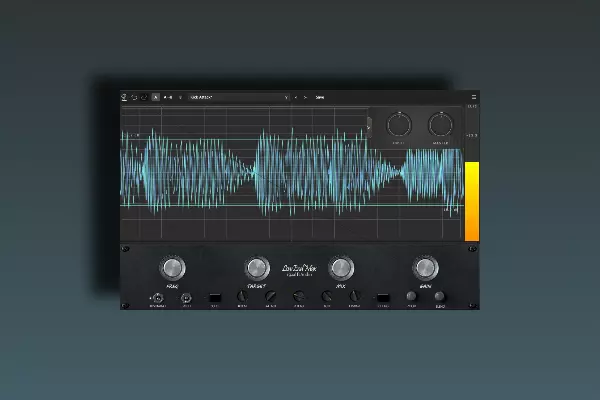The height and width of the screenshot is (400, 600).
Task: Flip the second toggle switch in the bottom row
Action: click(x=186, y=298)
